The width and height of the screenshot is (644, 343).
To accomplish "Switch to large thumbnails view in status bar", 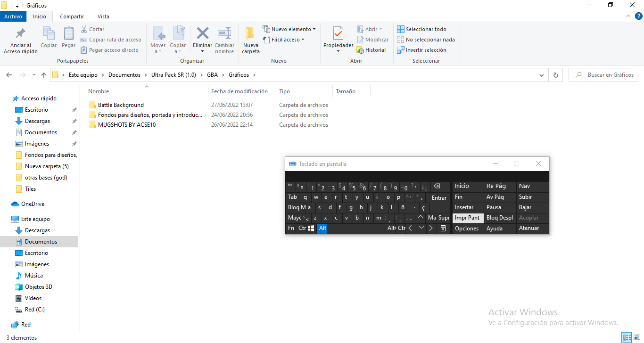I will 636,337.
